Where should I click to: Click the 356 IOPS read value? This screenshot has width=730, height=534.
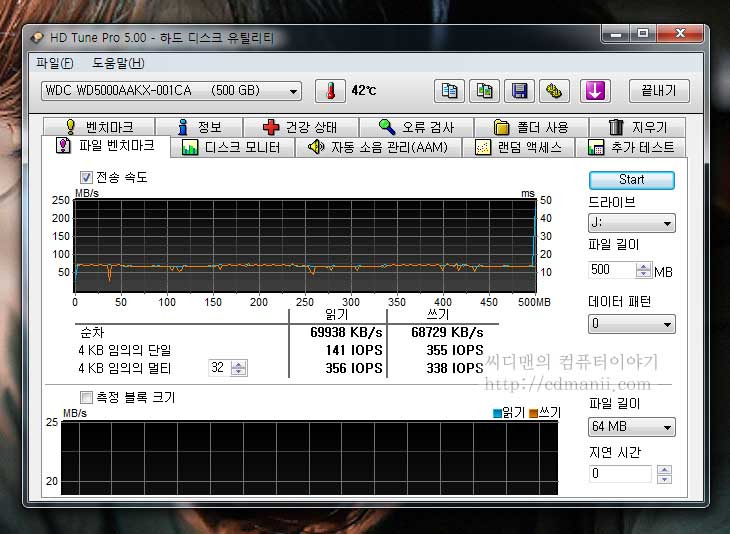tap(354, 368)
